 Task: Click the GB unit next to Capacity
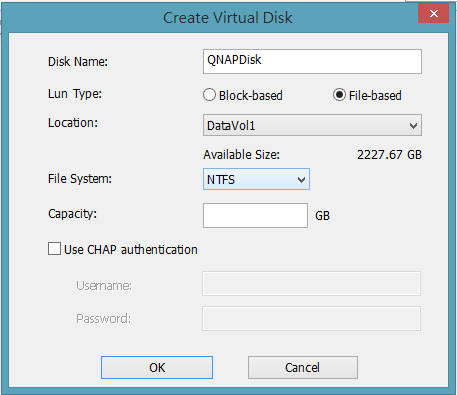click(x=322, y=216)
